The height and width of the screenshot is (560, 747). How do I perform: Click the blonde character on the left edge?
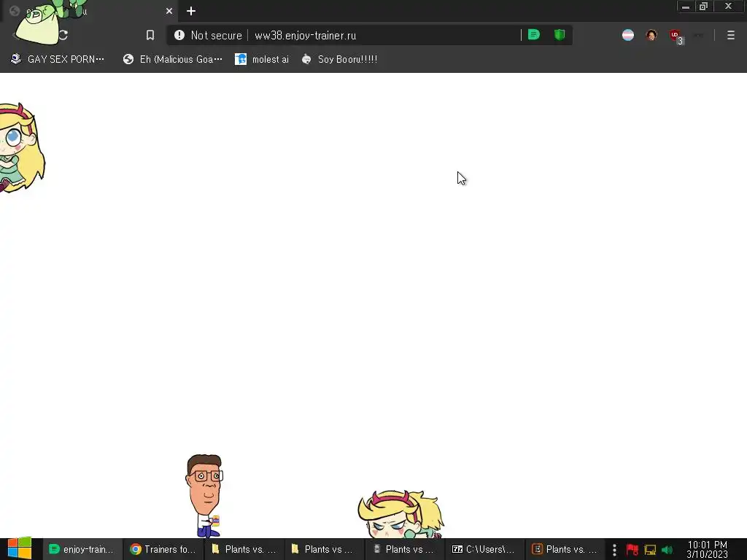[21, 147]
